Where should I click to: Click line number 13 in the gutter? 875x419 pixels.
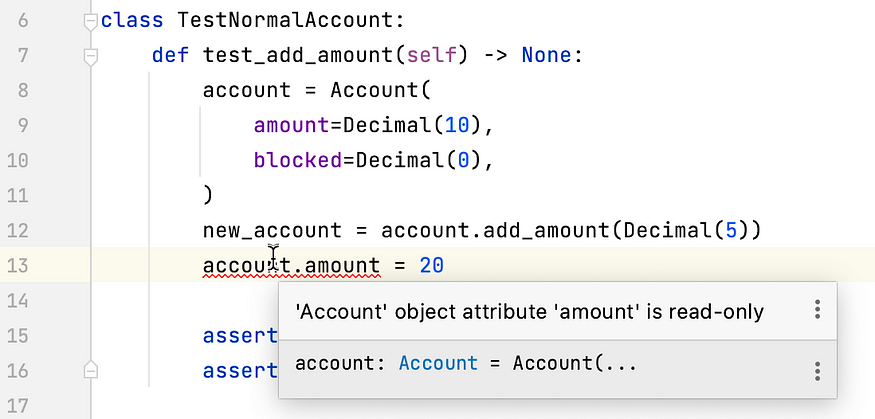(17, 266)
